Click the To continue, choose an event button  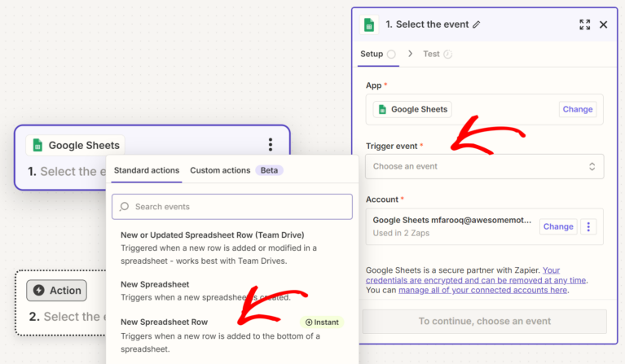(x=484, y=322)
